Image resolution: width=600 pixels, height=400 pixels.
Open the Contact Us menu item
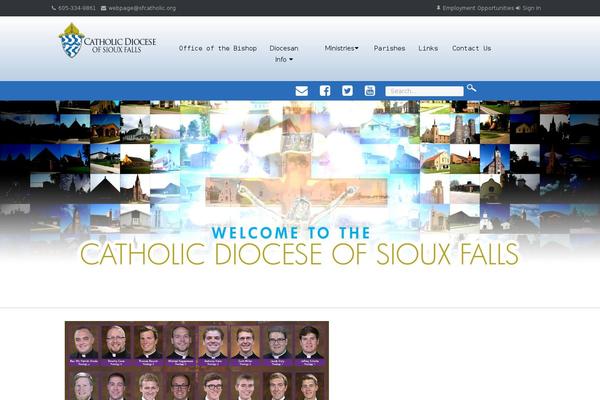click(471, 48)
